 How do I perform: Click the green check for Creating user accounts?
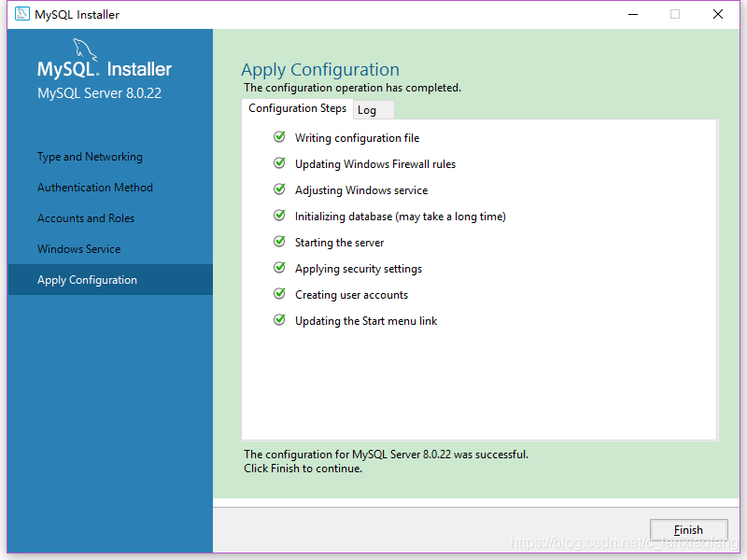click(279, 294)
